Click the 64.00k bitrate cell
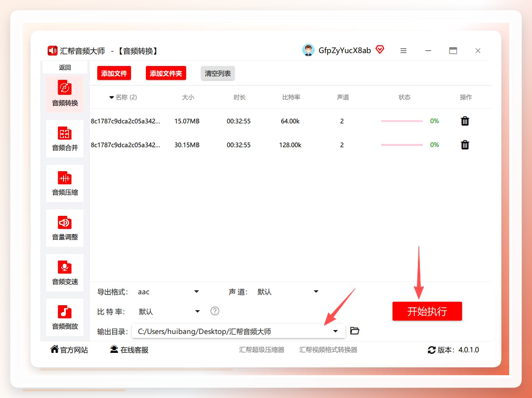 coord(290,121)
